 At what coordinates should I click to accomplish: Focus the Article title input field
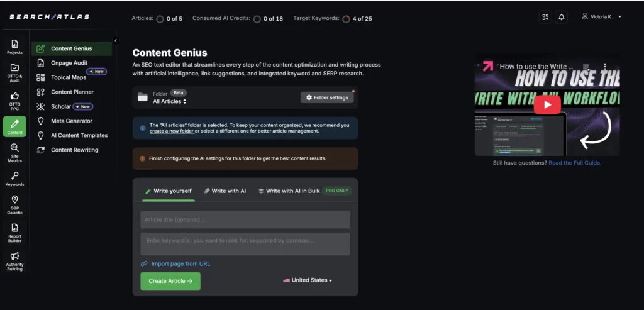(x=245, y=219)
